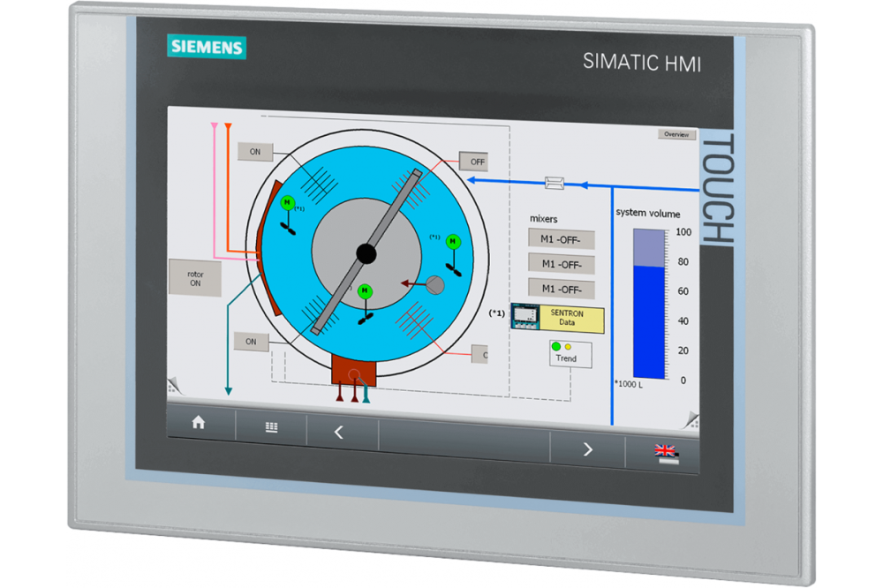Open the grid menu icon in navigation bar
The height and width of the screenshot is (588, 883).
click(x=272, y=428)
